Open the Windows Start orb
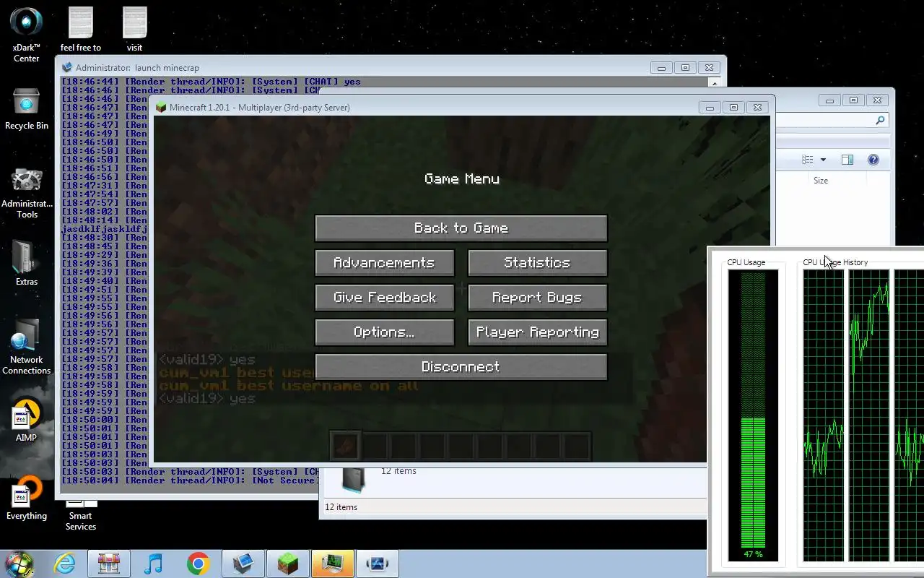 tap(19, 564)
